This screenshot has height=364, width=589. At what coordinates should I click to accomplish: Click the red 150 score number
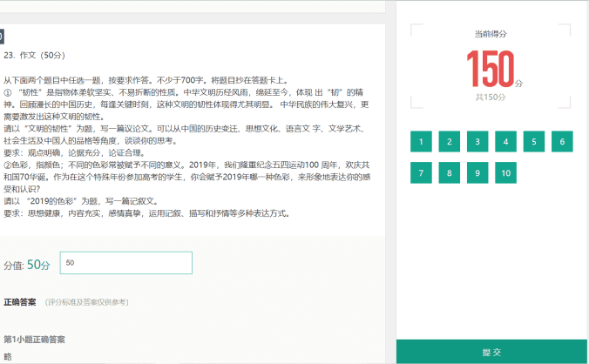pos(491,69)
